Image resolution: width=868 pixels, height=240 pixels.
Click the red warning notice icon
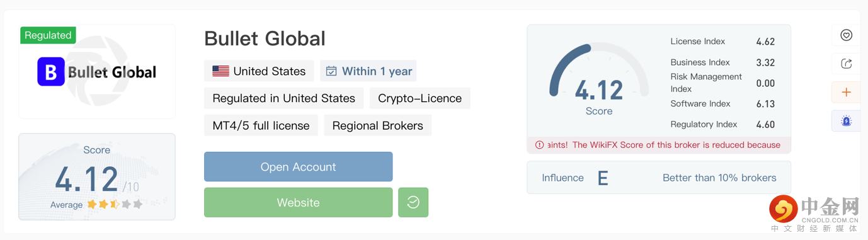[x=539, y=145]
